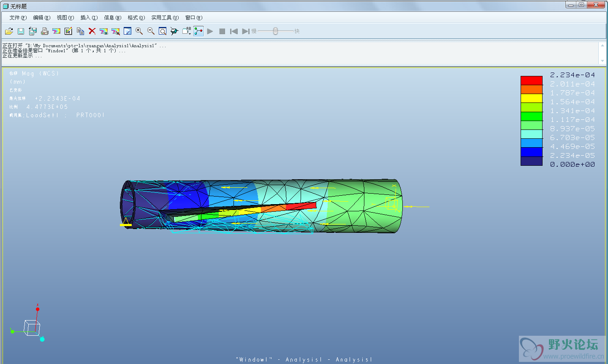Click the animation speed slider handle

(275, 31)
